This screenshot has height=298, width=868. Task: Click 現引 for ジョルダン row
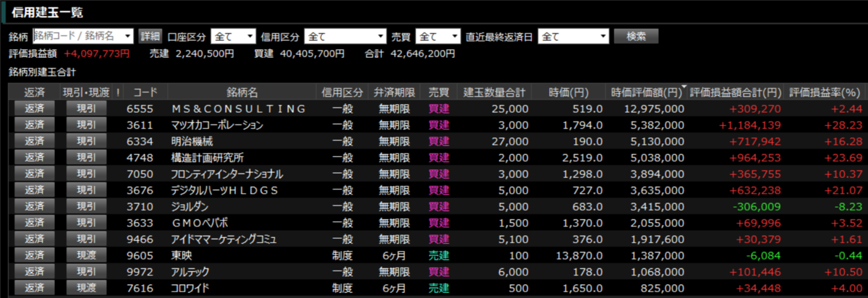tap(86, 206)
